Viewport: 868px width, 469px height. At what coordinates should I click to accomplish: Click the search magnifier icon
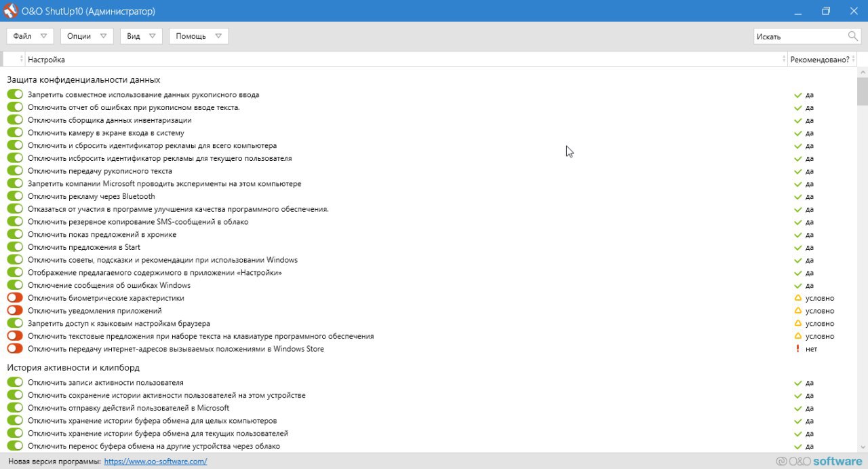click(853, 36)
